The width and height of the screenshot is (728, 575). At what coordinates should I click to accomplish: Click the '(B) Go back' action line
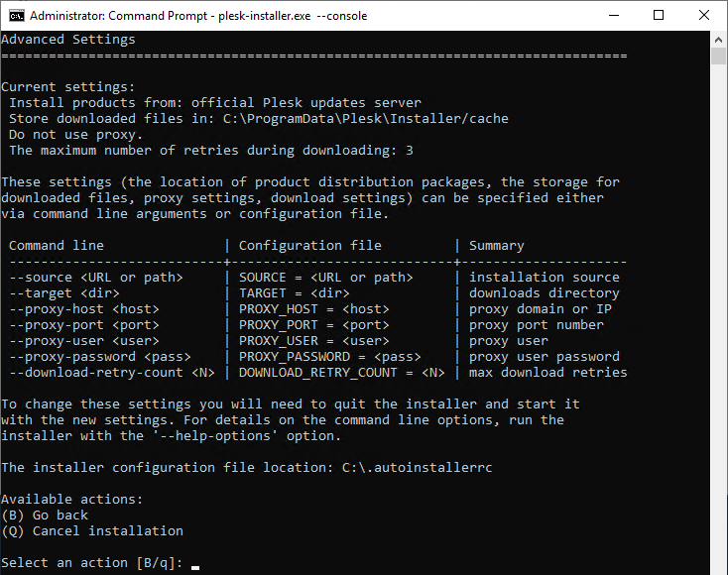pyautogui.click(x=45, y=515)
